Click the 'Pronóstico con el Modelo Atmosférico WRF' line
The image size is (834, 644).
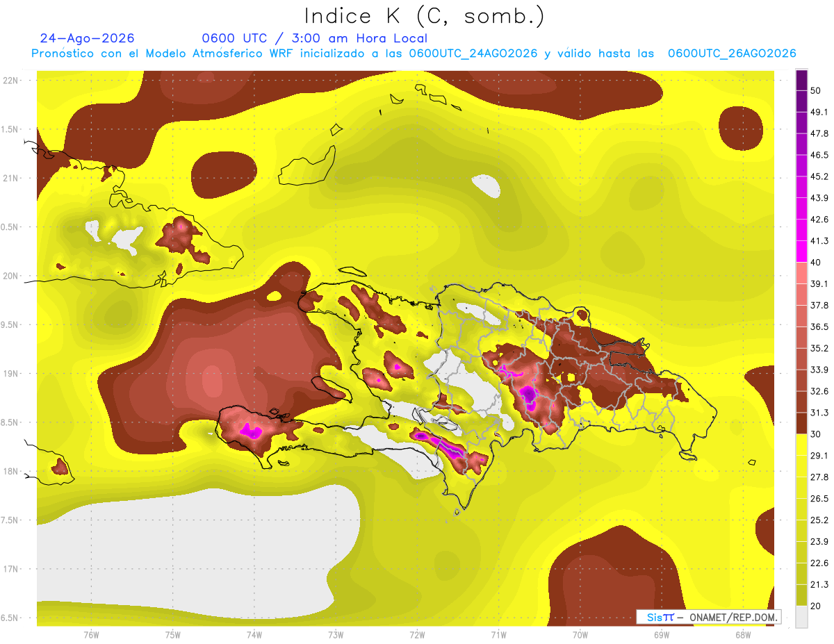tap(414, 53)
